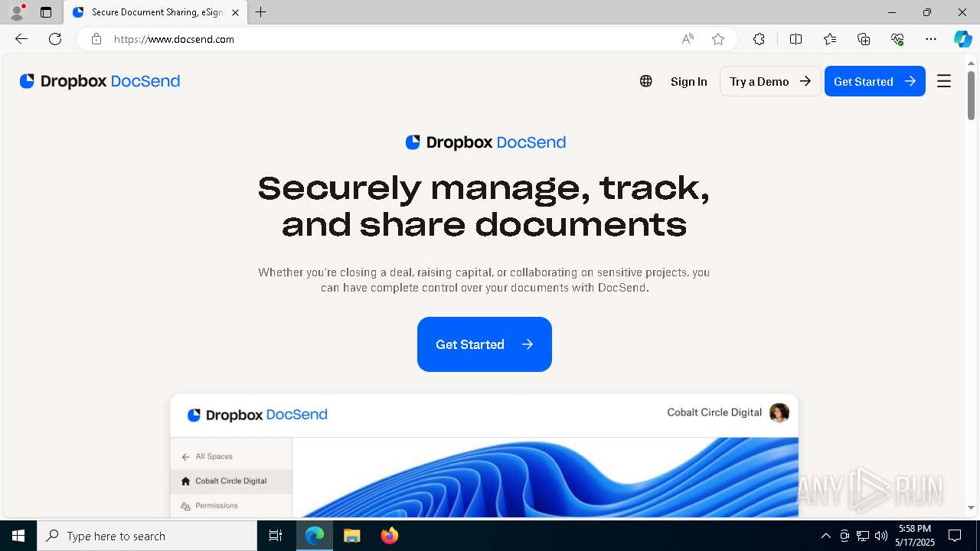Click the Cobalt Circle Digital avatar
The width and height of the screenshot is (980, 551).
pyautogui.click(x=779, y=413)
